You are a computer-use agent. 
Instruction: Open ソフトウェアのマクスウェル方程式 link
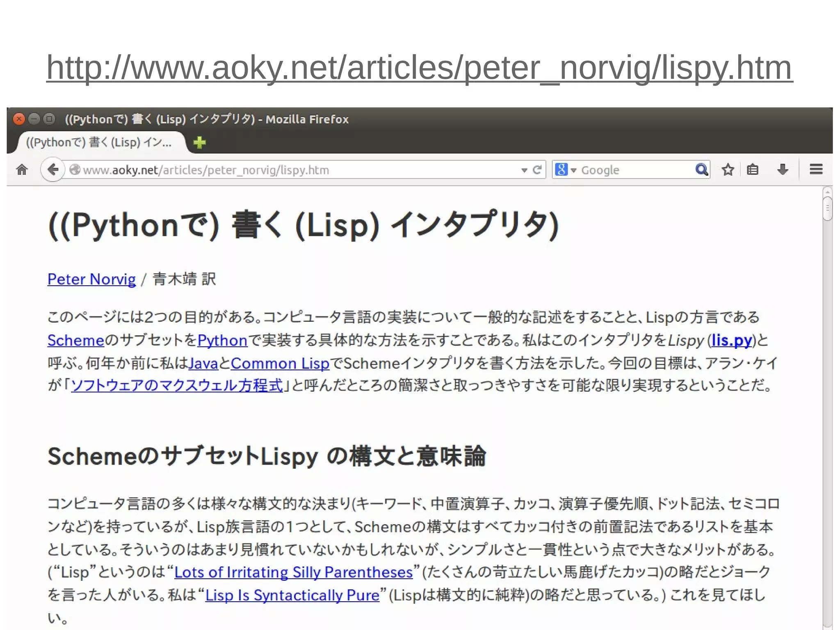pyautogui.click(x=177, y=385)
